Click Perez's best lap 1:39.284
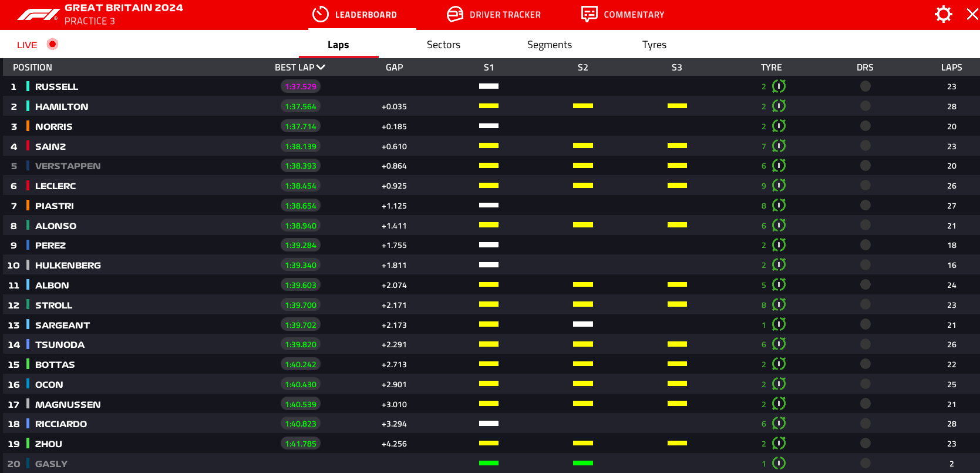Image resolution: width=980 pixels, height=473 pixels. (x=301, y=245)
